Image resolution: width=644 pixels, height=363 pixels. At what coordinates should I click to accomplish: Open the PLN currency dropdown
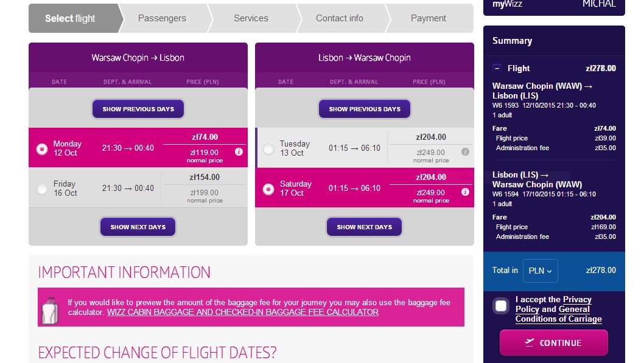coord(540,271)
